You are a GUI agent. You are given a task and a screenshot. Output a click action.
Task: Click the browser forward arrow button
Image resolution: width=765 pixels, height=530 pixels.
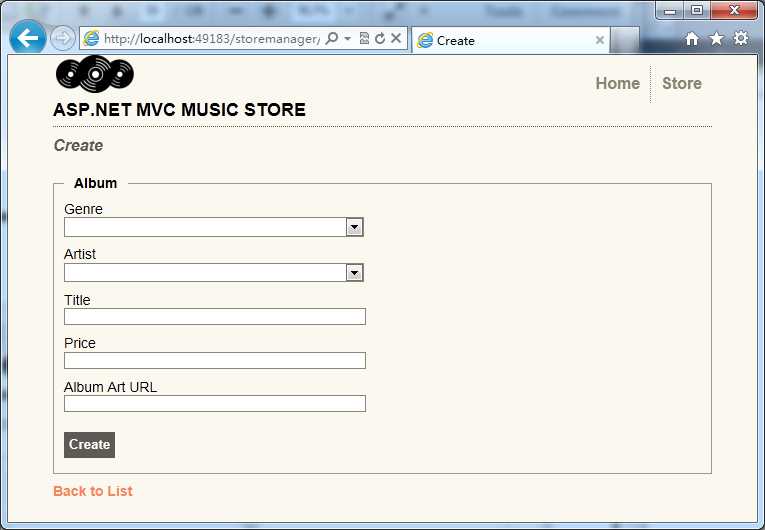[x=62, y=38]
